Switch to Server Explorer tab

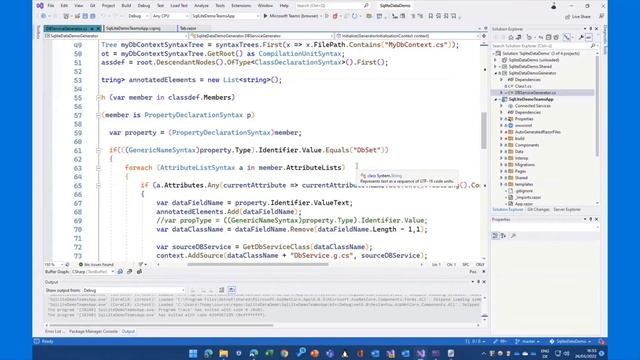click(x=567, y=209)
